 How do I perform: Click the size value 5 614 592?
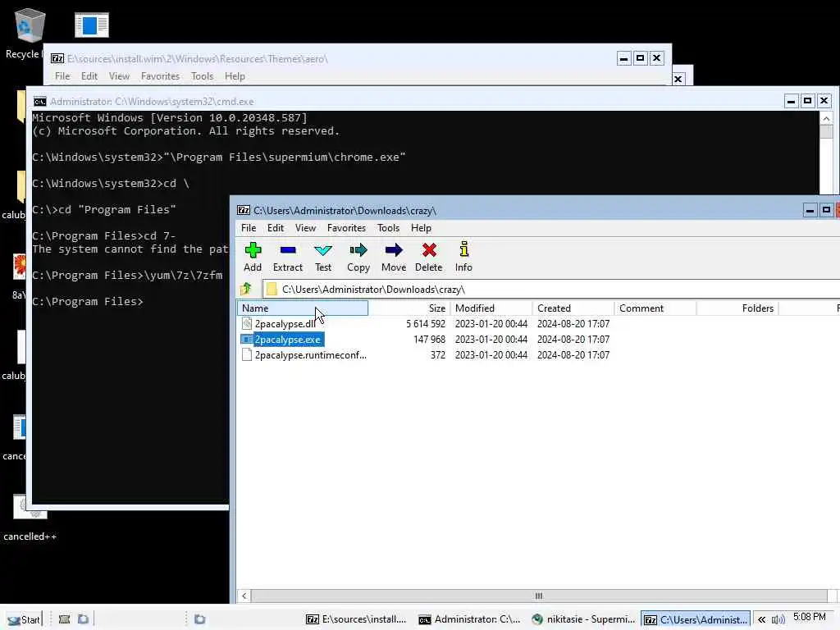(x=426, y=323)
